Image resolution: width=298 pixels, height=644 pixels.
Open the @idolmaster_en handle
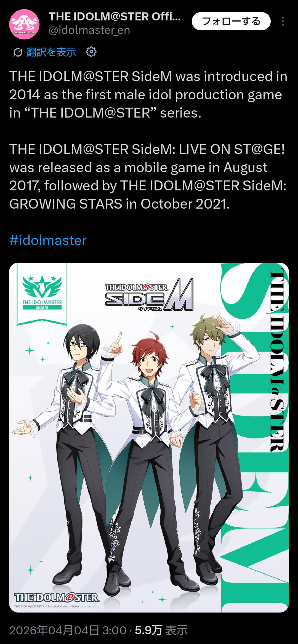coord(89,30)
